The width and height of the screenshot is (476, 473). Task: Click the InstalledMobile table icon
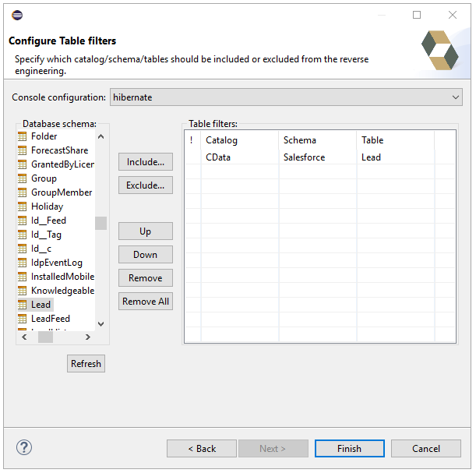pos(22,277)
